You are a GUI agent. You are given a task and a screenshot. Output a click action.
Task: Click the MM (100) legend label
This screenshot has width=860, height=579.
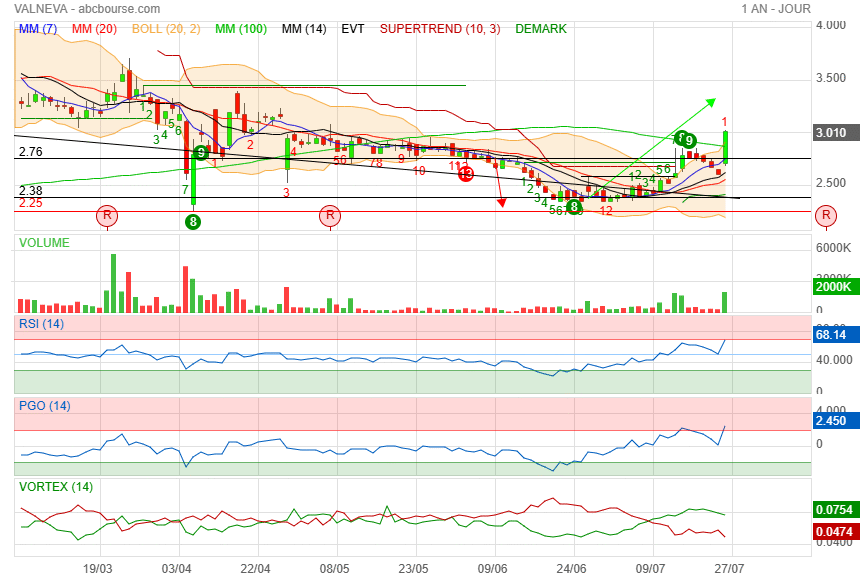click(241, 29)
